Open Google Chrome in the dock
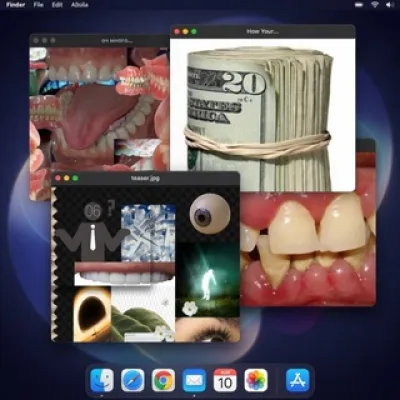Viewport: 400px width, 400px height. (163, 380)
